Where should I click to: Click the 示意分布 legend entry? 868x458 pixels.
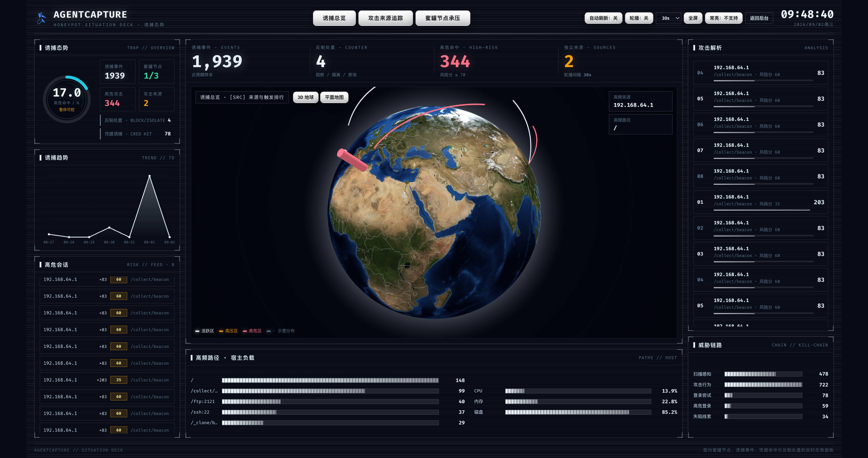(x=281, y=331)
